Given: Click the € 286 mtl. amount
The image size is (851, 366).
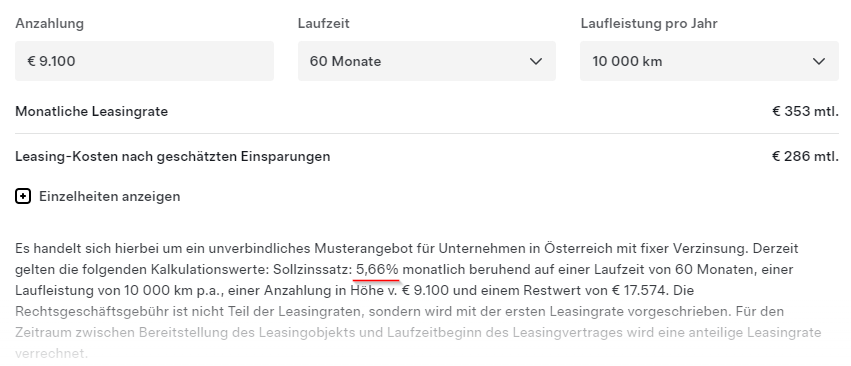Looking at the screenshot, I should pyautogui.click(x=805, y=157).
